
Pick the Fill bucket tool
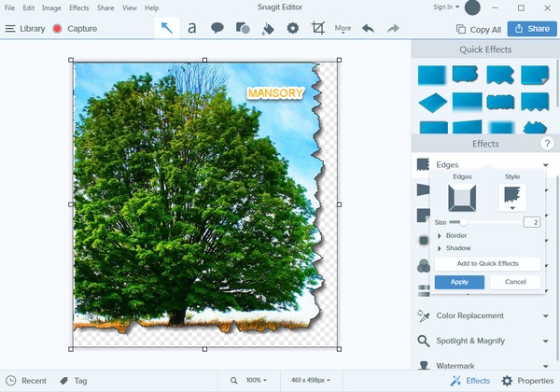click(268, 28)
